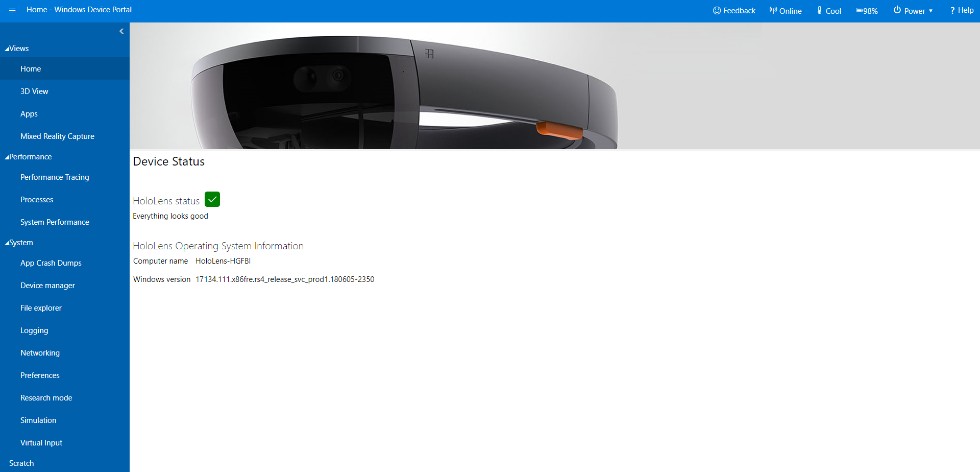Open App Crash Dumps
Viewport: 980px width, 472px height.
point(65,263)
